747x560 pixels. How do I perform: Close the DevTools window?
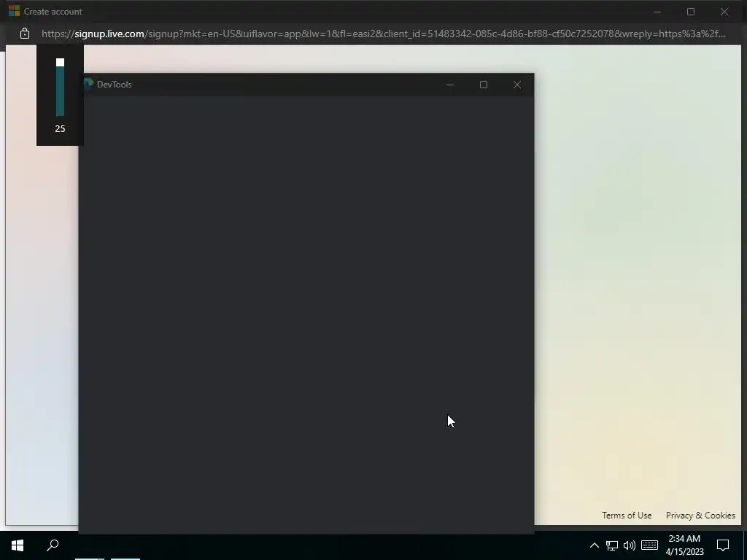tap(517, 85)
